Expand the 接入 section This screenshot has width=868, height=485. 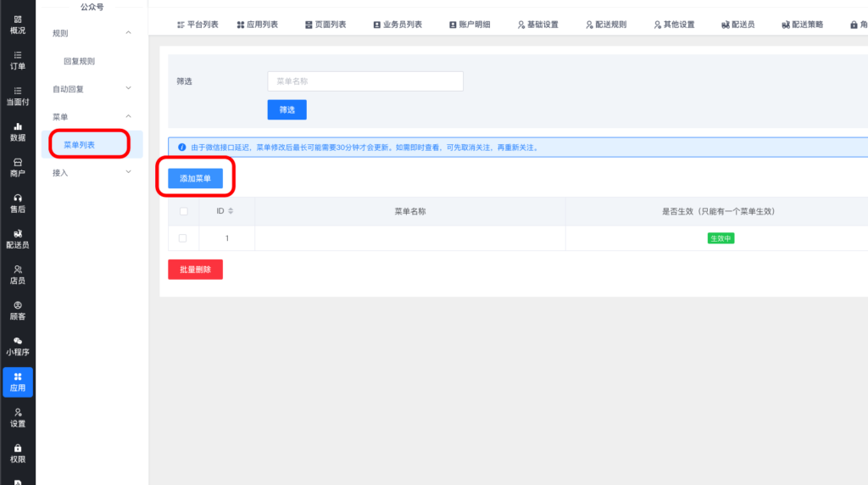click(128, 172)
